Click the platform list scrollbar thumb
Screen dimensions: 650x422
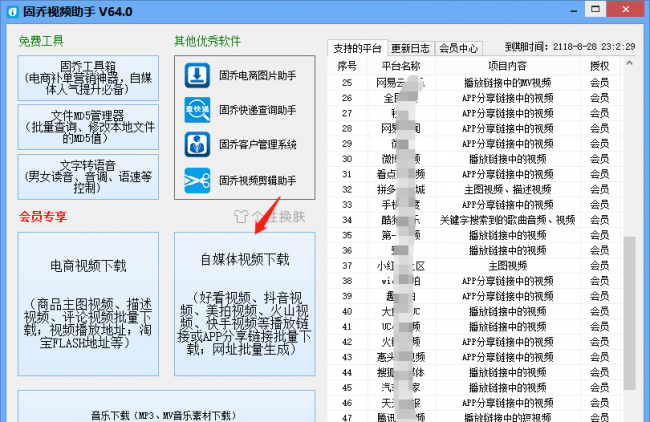630,313
